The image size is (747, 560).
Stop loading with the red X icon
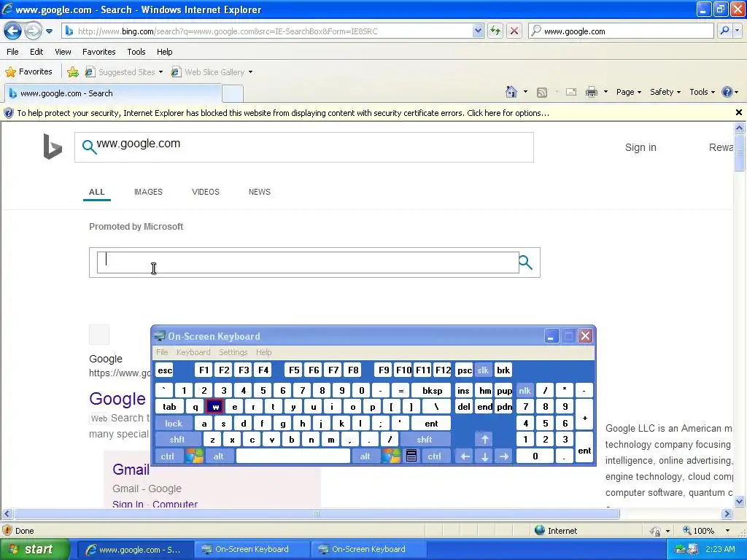point(514,31)
